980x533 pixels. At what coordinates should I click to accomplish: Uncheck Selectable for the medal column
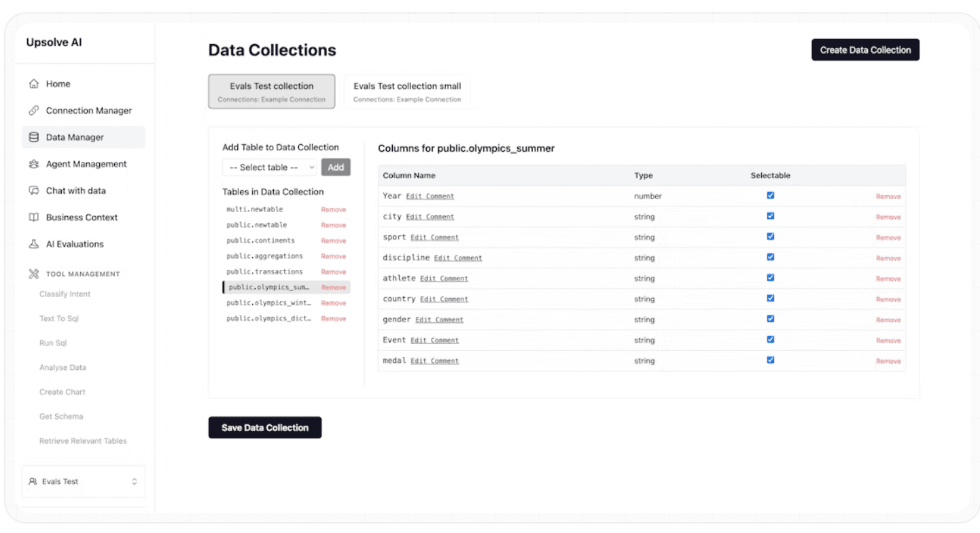770,360
